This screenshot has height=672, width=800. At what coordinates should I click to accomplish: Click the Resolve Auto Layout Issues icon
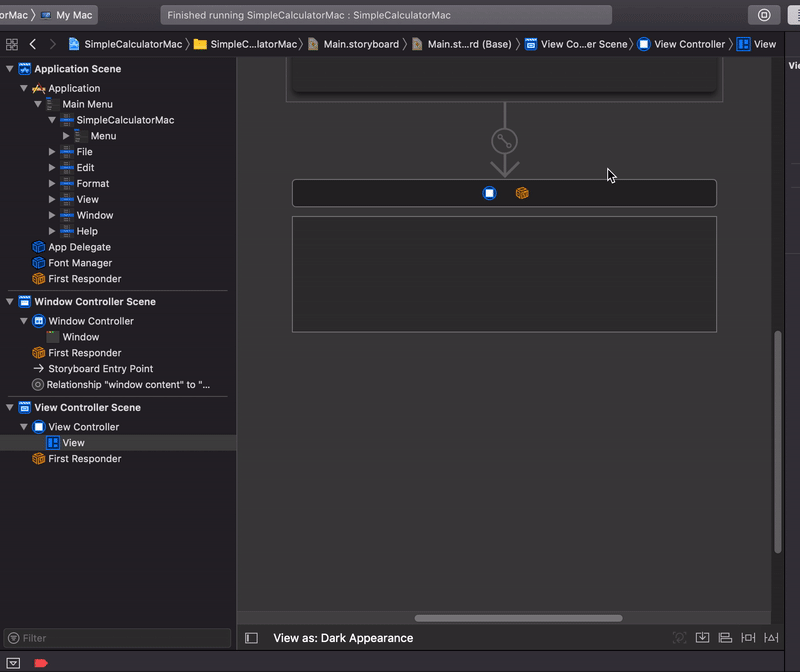click(771, 637)
